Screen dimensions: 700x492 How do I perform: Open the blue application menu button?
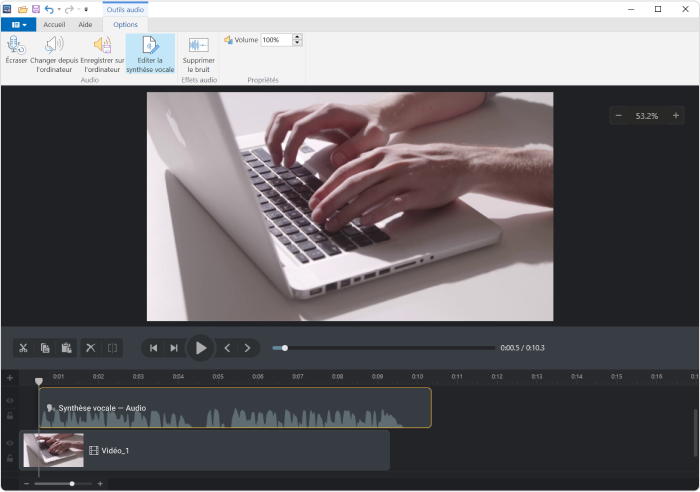click(19, 25)
